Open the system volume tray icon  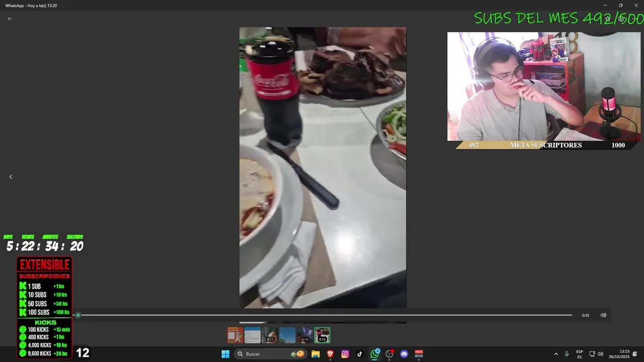click(x=600, y=354)
